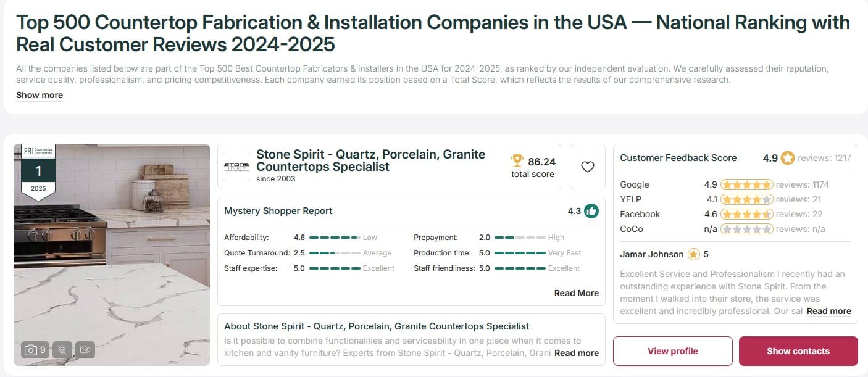Click the Google reviews: 1174 count
The image size is (868, 377).
803,184
